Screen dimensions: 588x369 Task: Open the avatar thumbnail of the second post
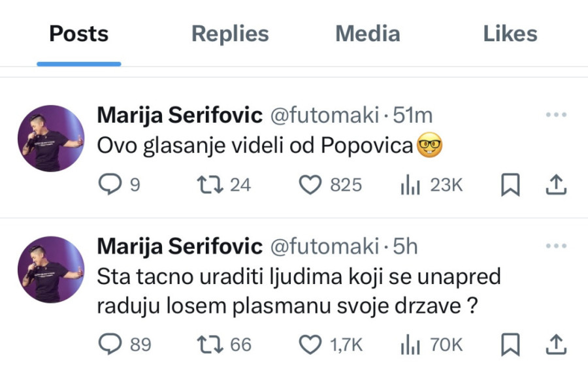coord(51,269)
